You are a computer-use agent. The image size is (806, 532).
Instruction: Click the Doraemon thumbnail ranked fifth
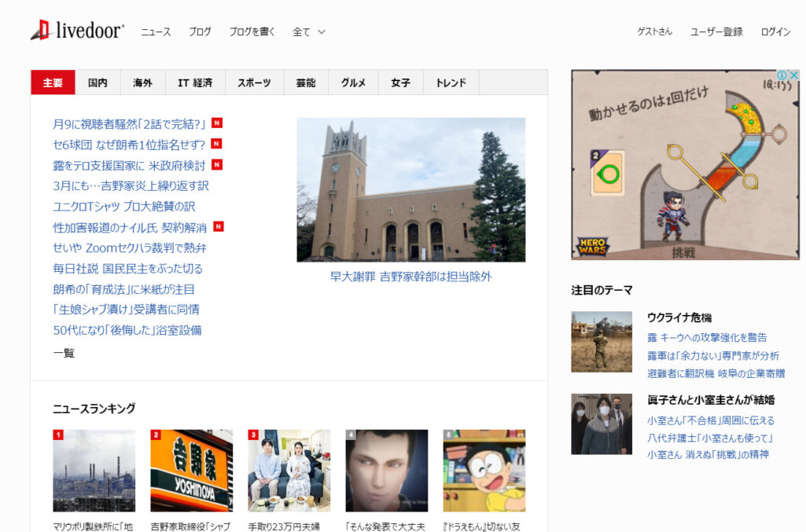click(484, 469)
